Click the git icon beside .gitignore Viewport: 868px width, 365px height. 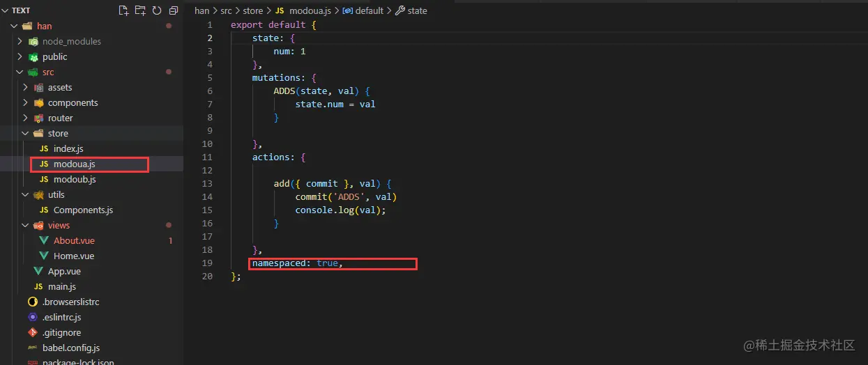coord(32,332)
